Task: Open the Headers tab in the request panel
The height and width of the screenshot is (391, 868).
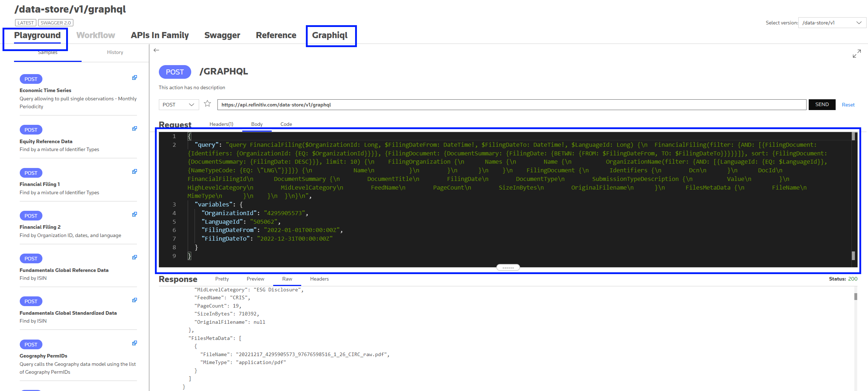Action: click(221, 123)
